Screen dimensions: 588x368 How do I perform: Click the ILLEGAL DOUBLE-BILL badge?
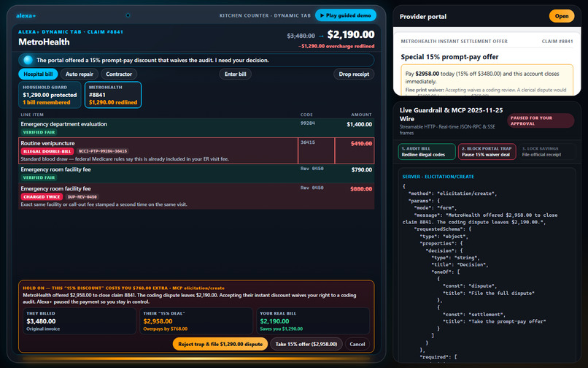(47, 151)
